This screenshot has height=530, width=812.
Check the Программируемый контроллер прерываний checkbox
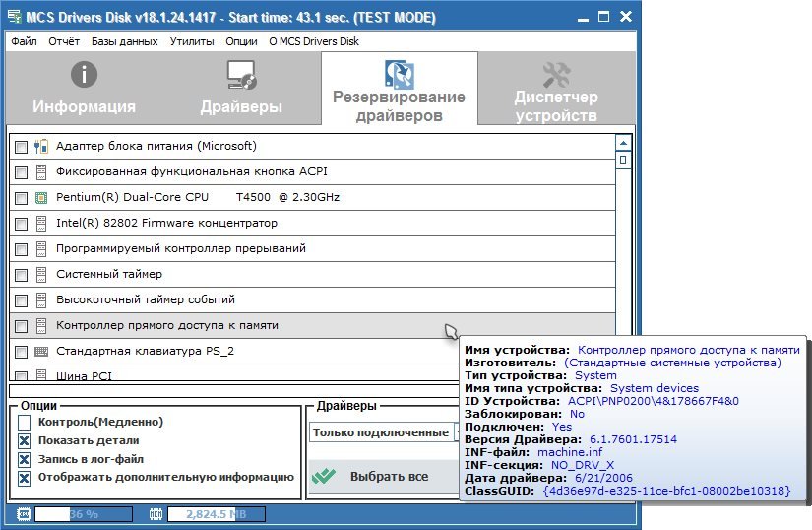click(22, 249)
